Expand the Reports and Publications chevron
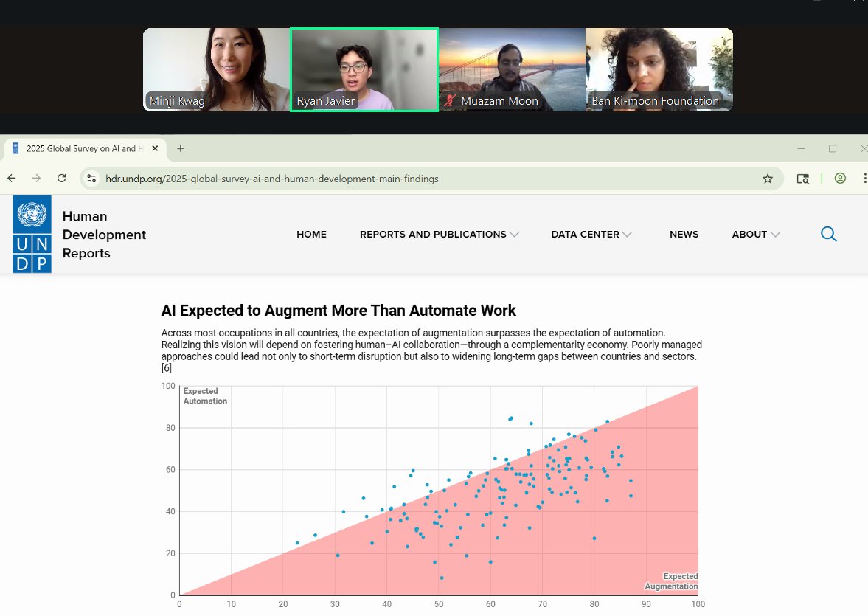This screenshot has height=616, width=868. click(x=514, y=235)
